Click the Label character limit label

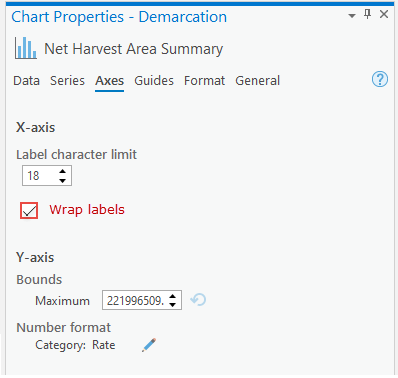[x=76, y=154]
